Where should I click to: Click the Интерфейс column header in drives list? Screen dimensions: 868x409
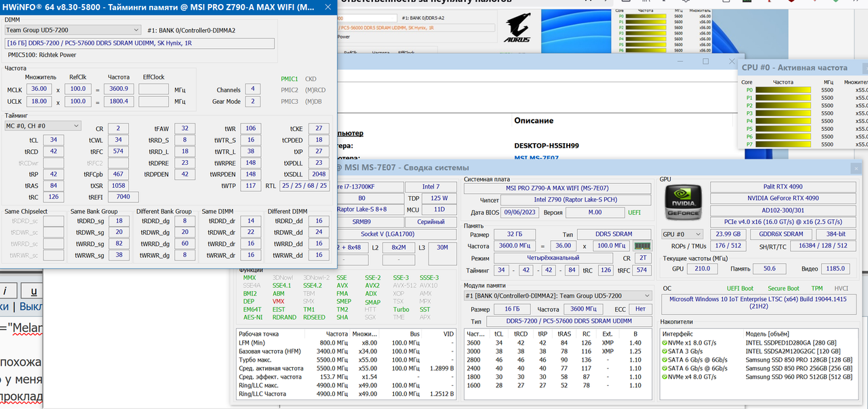point(677,334)
